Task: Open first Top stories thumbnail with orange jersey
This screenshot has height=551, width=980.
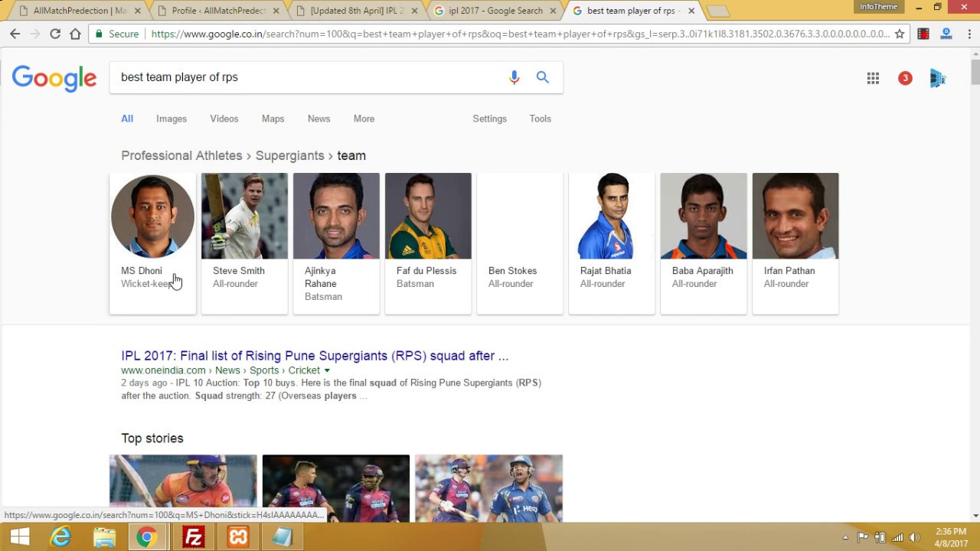Action: (x=183, y=489)
